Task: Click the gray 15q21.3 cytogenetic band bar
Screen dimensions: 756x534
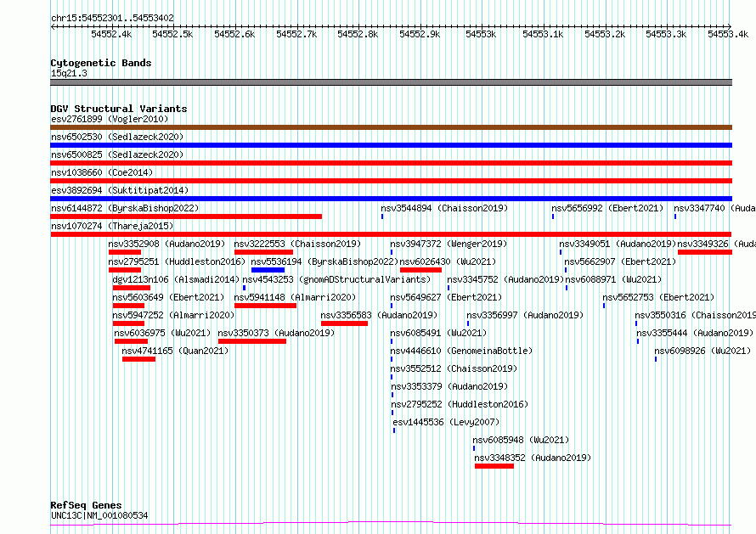Action: 391,82
